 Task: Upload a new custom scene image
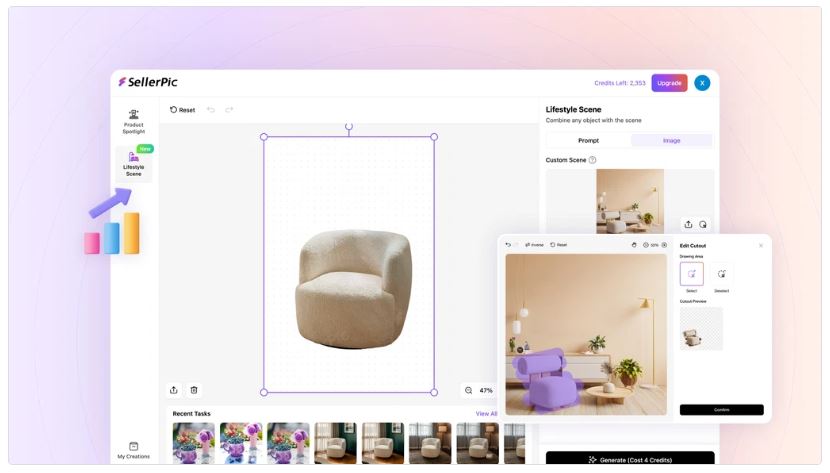pos(688,224)
